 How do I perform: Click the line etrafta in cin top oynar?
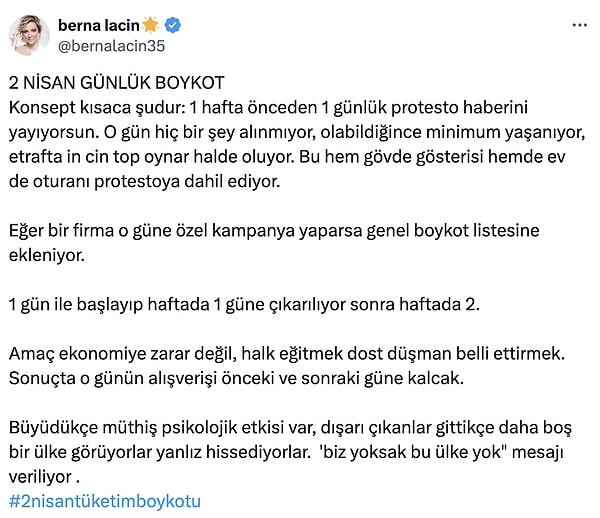287,157
